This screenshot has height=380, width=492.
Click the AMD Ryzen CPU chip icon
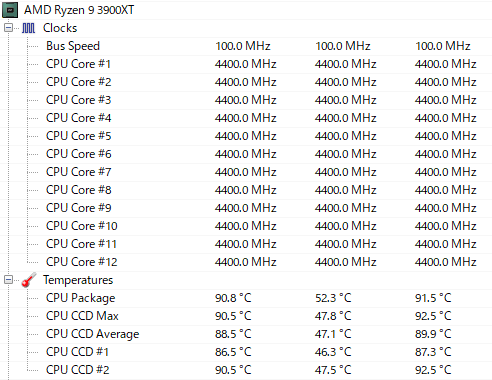pos(10,10)
